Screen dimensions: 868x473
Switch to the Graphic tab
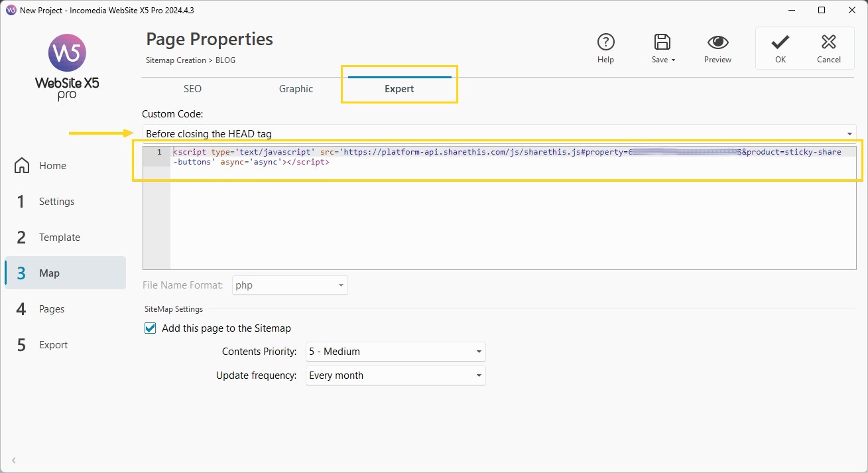coord(296,89)
